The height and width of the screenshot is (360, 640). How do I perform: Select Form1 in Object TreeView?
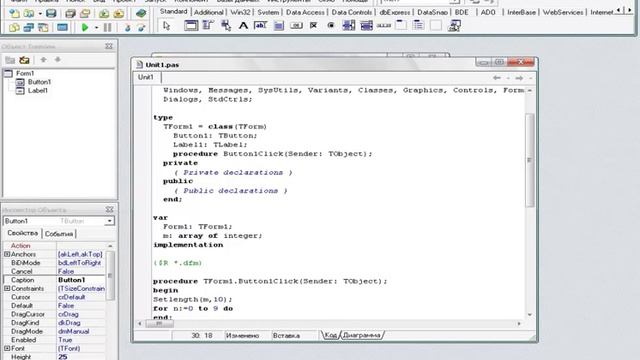[x=25, y=73]
